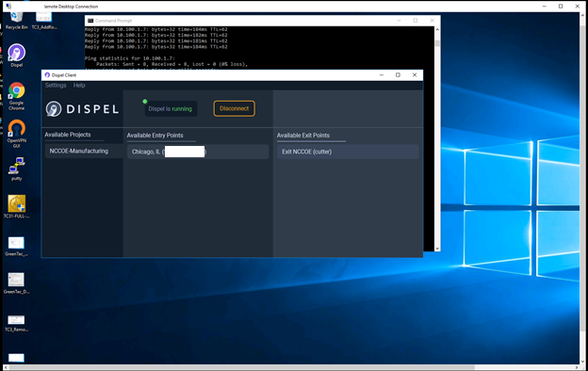The height and width of the screenshot is (371, 588).
Task: Close the Command Prompt window
Action: pos(432,21)
